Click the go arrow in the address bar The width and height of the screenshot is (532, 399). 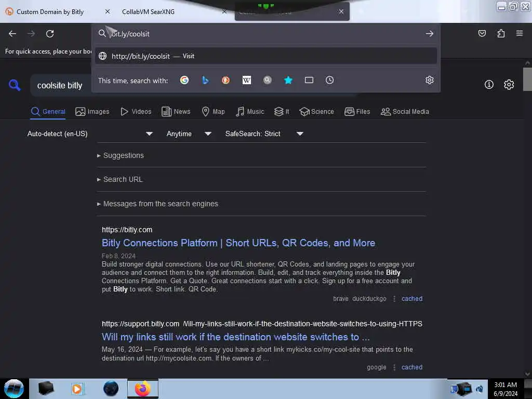click(x=430, y=34)
